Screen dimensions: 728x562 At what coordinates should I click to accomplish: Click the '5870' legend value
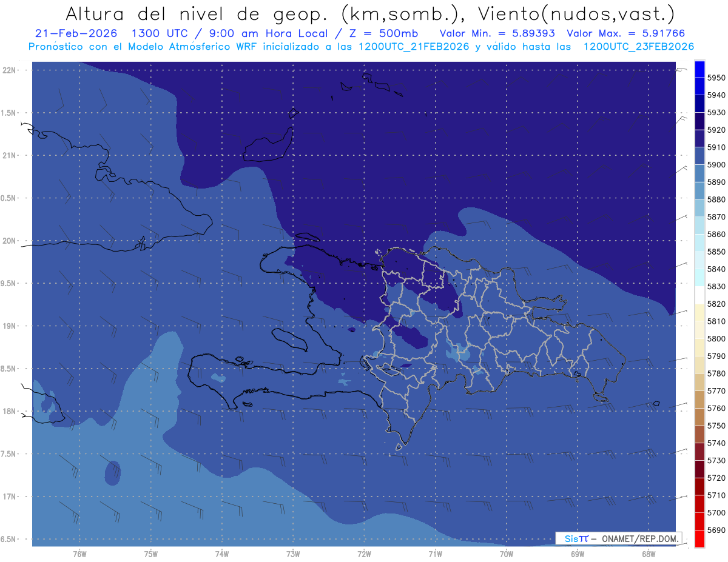716,217
